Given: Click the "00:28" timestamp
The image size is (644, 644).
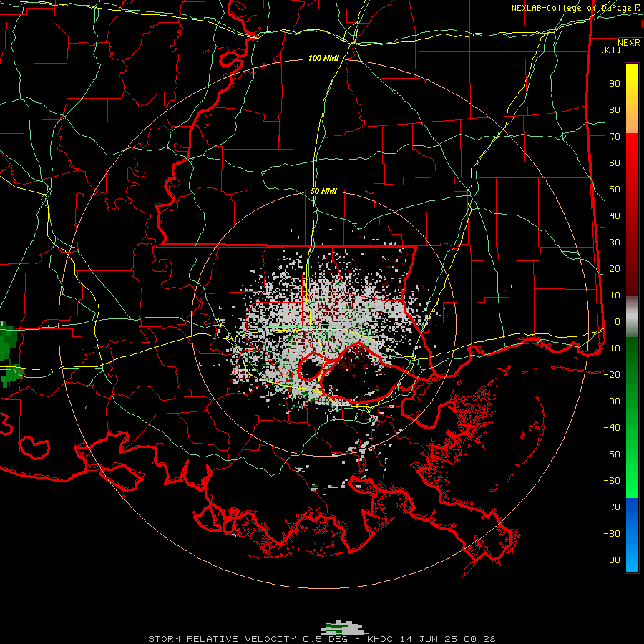Looking at the screenshot, I should point(479,639).
